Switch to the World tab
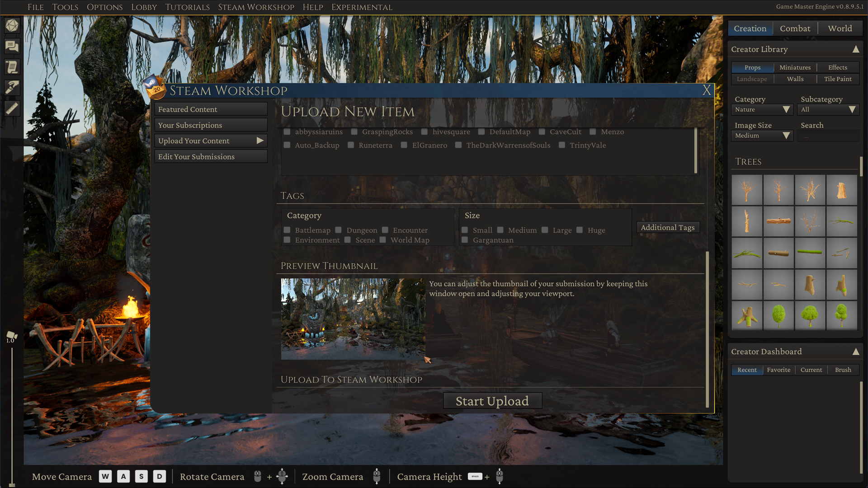The height and width of the screenshot is (488, 868). [840, 28]
